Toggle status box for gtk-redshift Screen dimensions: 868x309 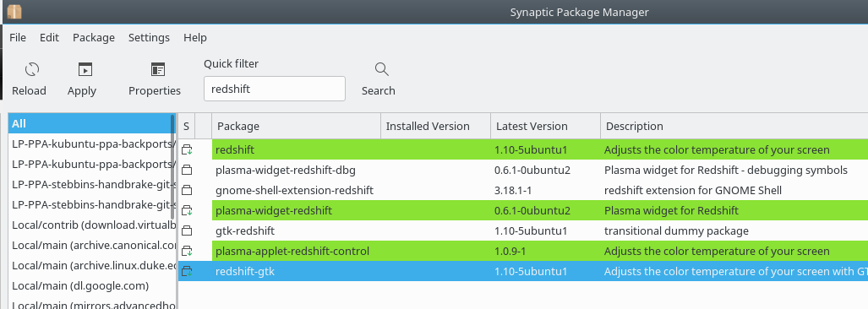pyautogui.click(x=187, y=231)
